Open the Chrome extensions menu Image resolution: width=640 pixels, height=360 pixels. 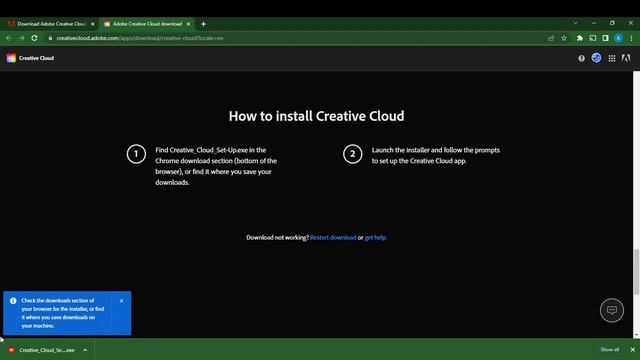click(580, 38)
